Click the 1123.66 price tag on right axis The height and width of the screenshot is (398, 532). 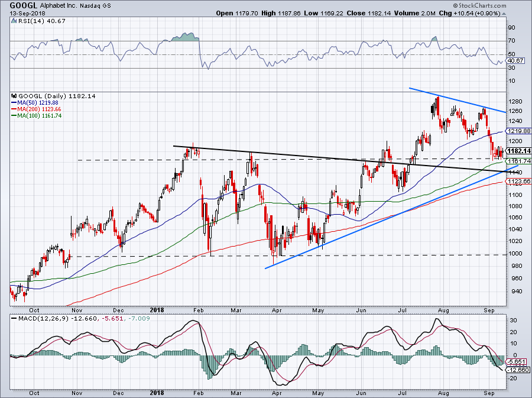(x=520, y=182)
